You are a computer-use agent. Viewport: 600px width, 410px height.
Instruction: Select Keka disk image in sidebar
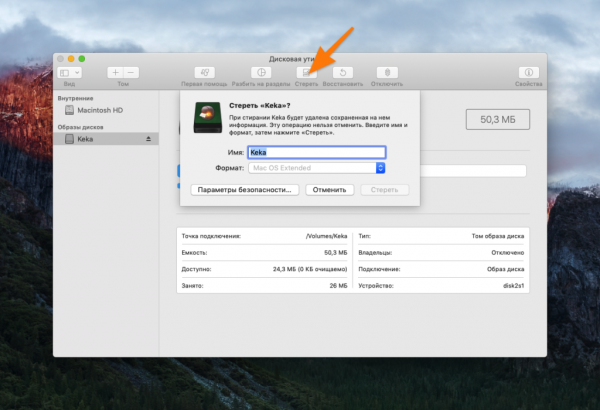pos(106,139)
